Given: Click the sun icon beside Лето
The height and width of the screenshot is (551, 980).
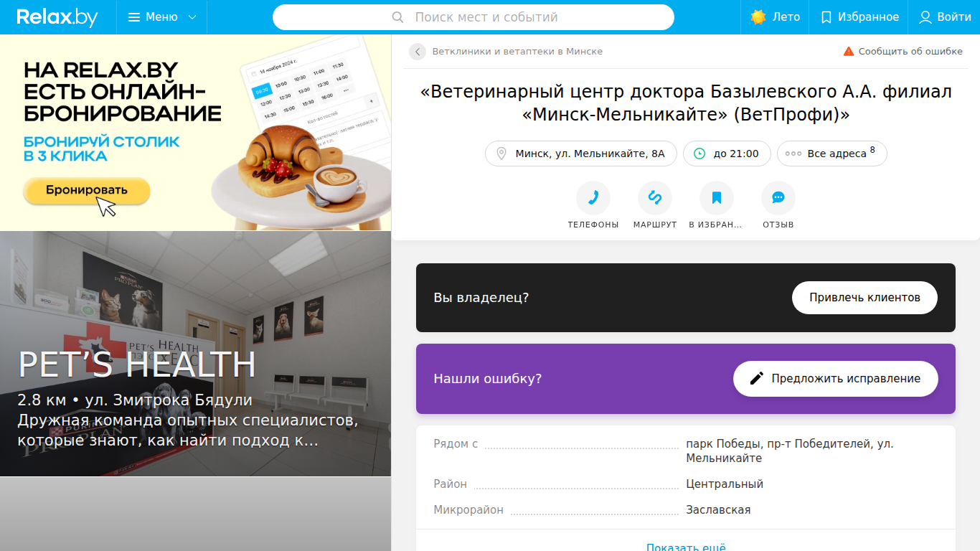Looking at the screenshot, I should click(758, 17).
